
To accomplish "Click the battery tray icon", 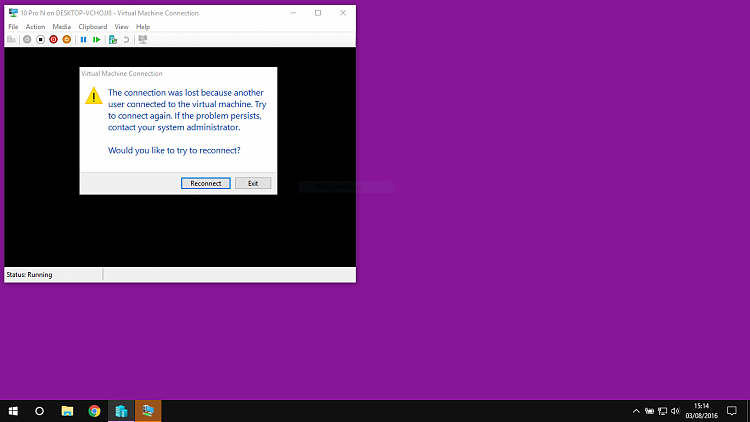I will point(649,411).
